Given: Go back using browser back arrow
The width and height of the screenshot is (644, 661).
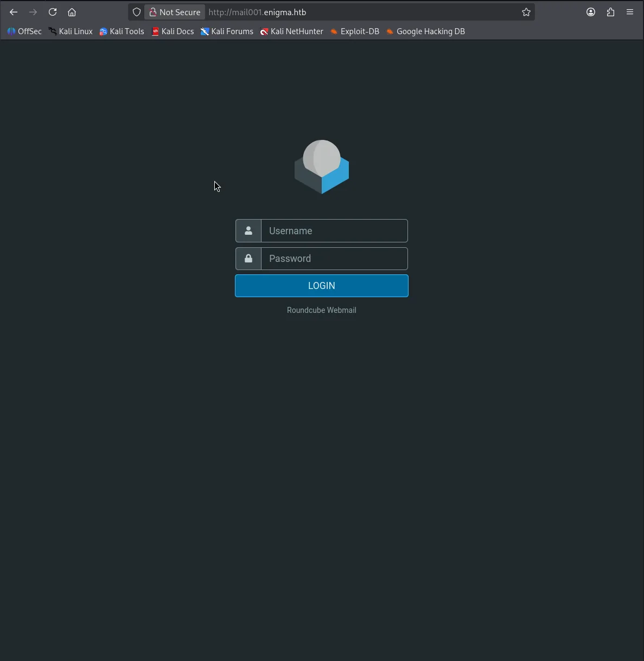Looking at the screenshot, I should [x=14, y=12].
